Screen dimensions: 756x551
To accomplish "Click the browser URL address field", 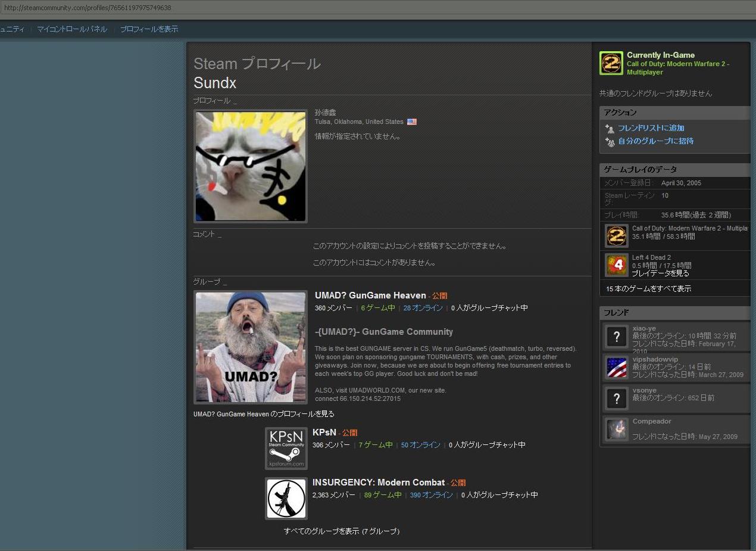I will click(x=378, y=8).
